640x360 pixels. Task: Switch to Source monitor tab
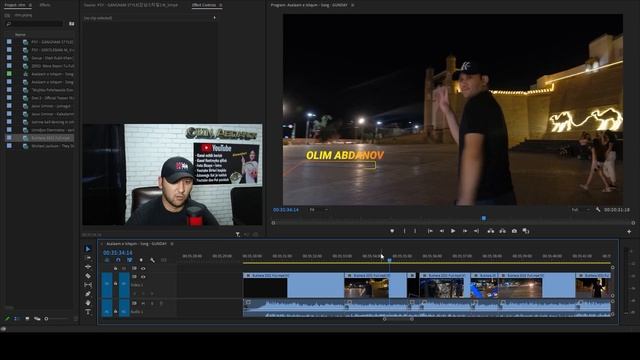point(131,5)
